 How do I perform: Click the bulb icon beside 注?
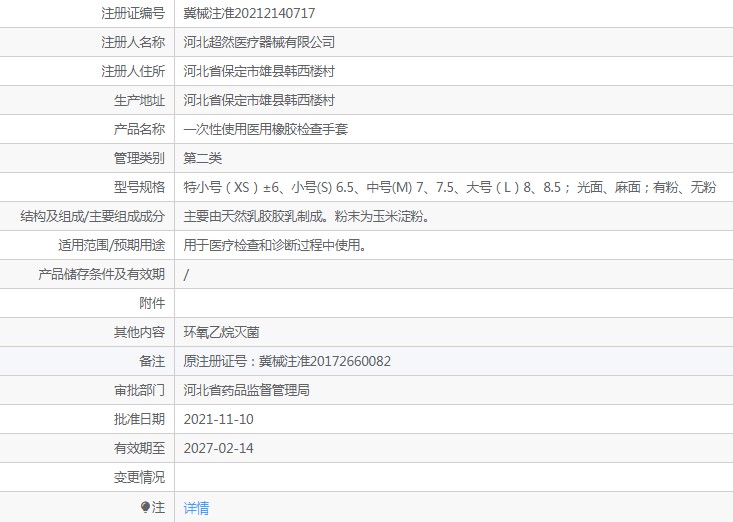pyautogui.click(x=145, y=507)
